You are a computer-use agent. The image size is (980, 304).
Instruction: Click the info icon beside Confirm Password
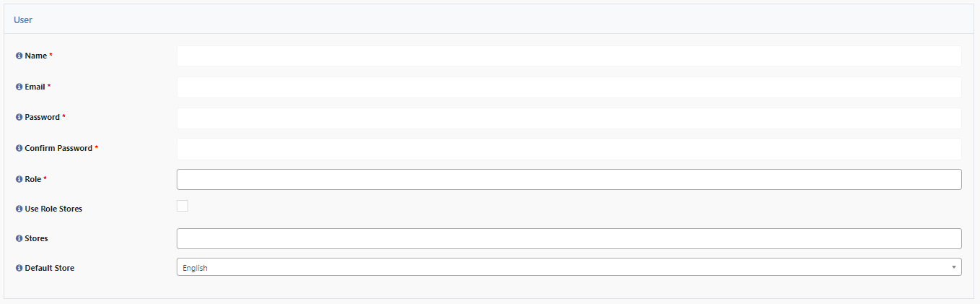[19, 148]
